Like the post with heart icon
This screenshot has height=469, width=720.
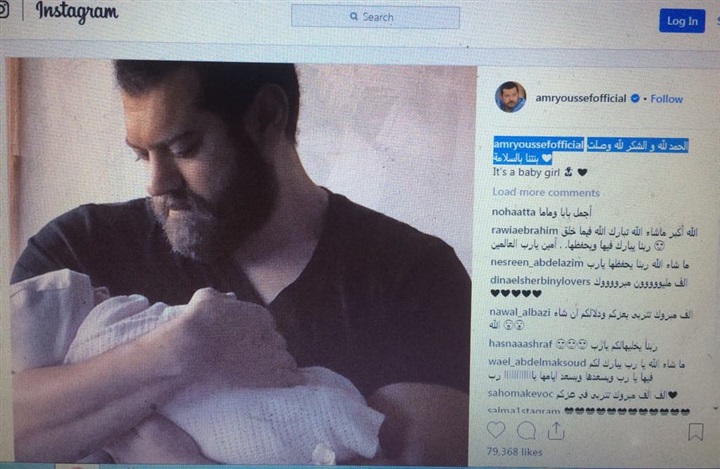tap(496, 430)
